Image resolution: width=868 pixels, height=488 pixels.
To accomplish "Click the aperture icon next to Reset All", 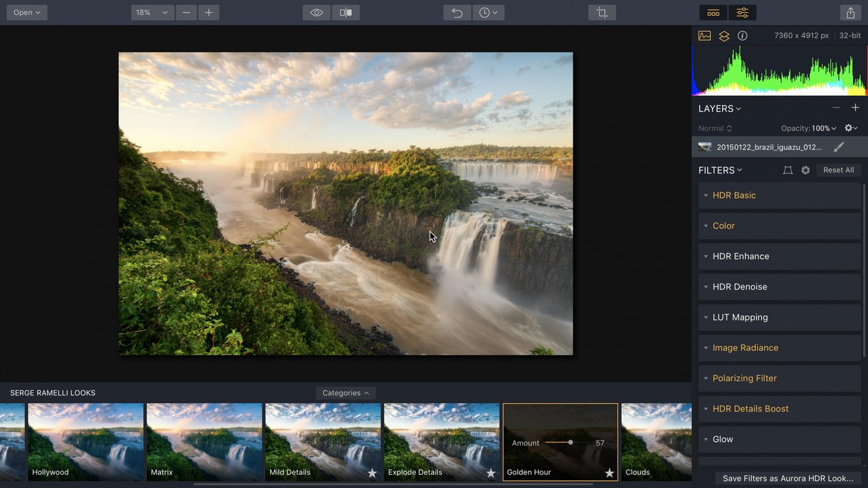I will [806, 170].
